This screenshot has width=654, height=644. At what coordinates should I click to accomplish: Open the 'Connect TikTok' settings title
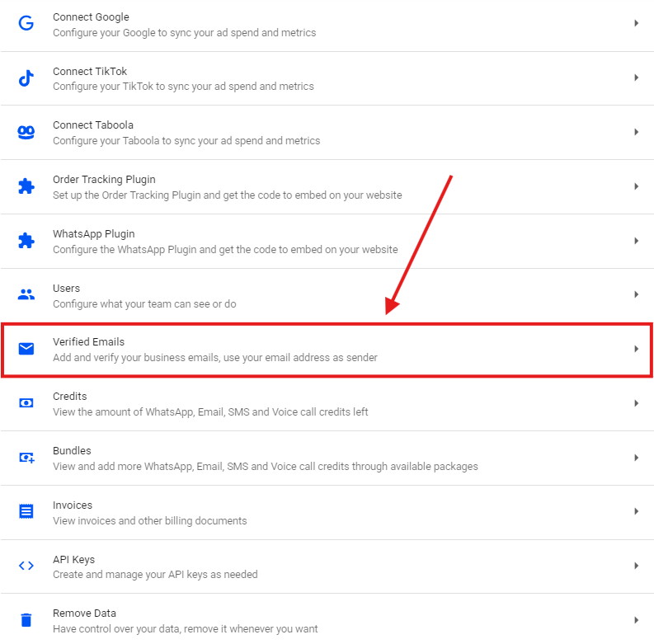pyautogui.click(x=90, y=71)
